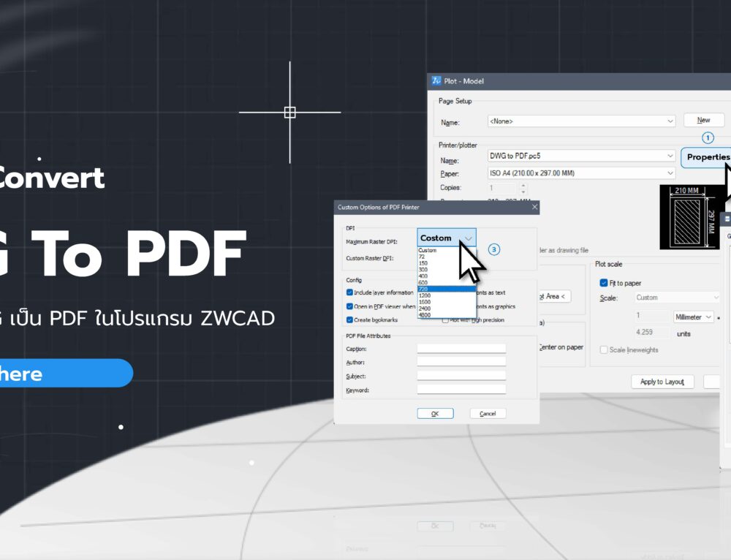The height and width of the screenshot is (560, 731).
Task: Increase Copies using the up stepper arrow
Action: pos(523,185)
